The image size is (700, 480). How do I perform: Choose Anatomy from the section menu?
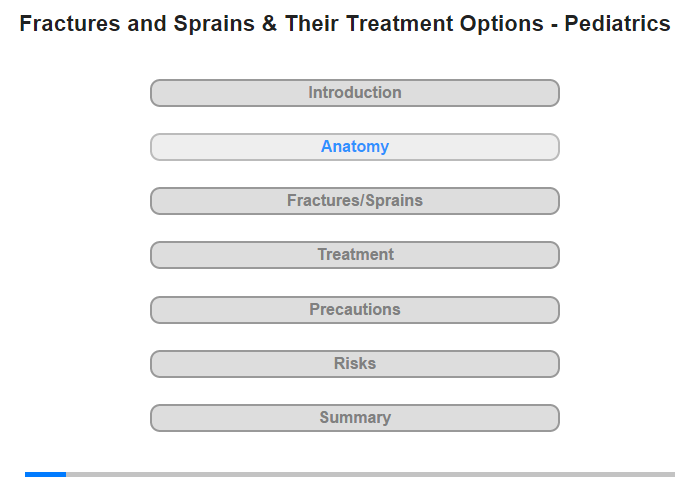pos(354,147)
